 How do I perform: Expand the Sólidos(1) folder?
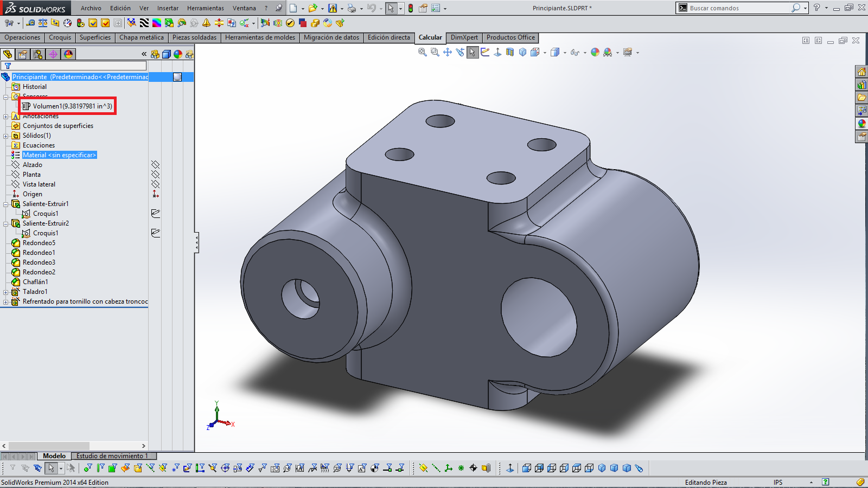coord(6,136)
